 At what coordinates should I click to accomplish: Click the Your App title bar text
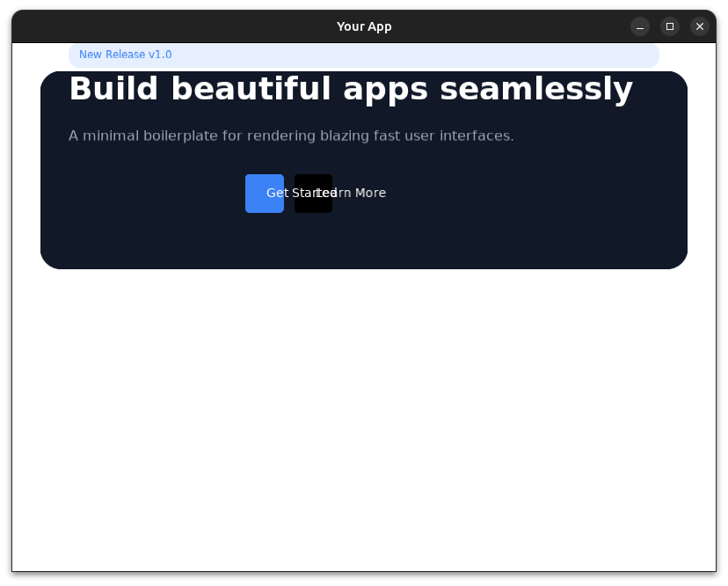point(364,26)
